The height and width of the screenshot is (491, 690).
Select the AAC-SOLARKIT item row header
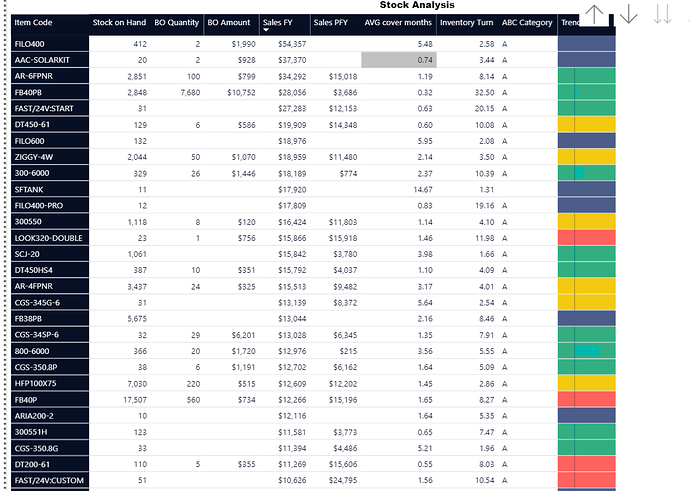click(50, 60)
